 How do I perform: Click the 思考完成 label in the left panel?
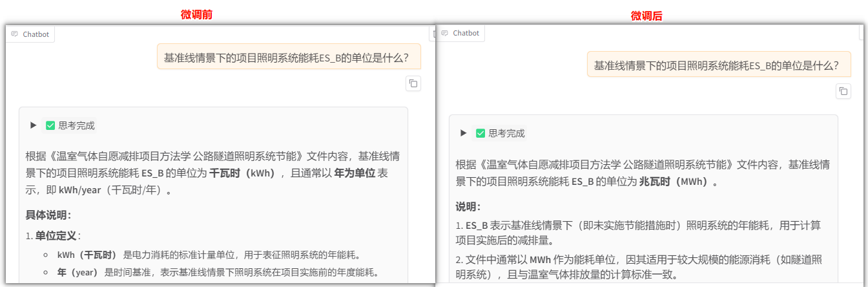76,126
